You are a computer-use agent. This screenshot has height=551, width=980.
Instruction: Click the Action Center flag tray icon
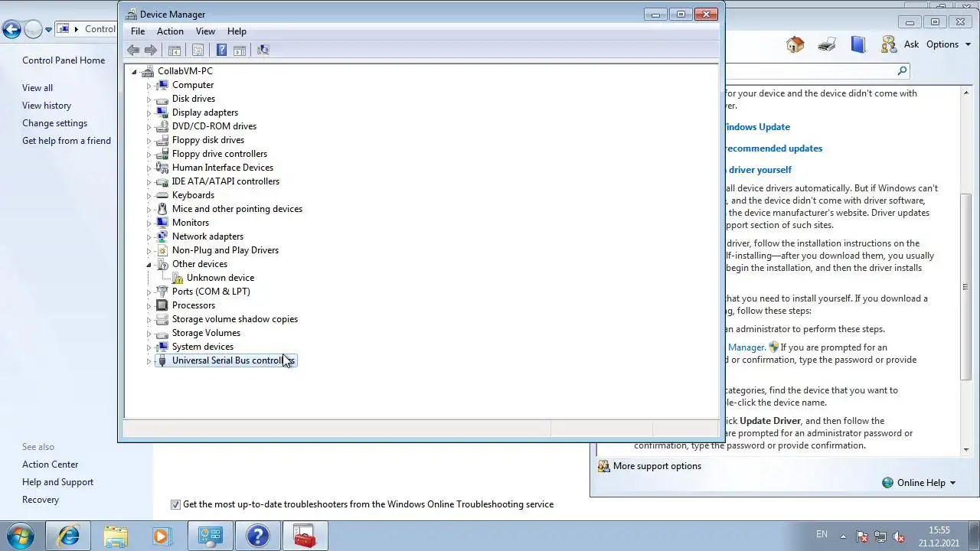pyautogui.click(x=862, y=536)
